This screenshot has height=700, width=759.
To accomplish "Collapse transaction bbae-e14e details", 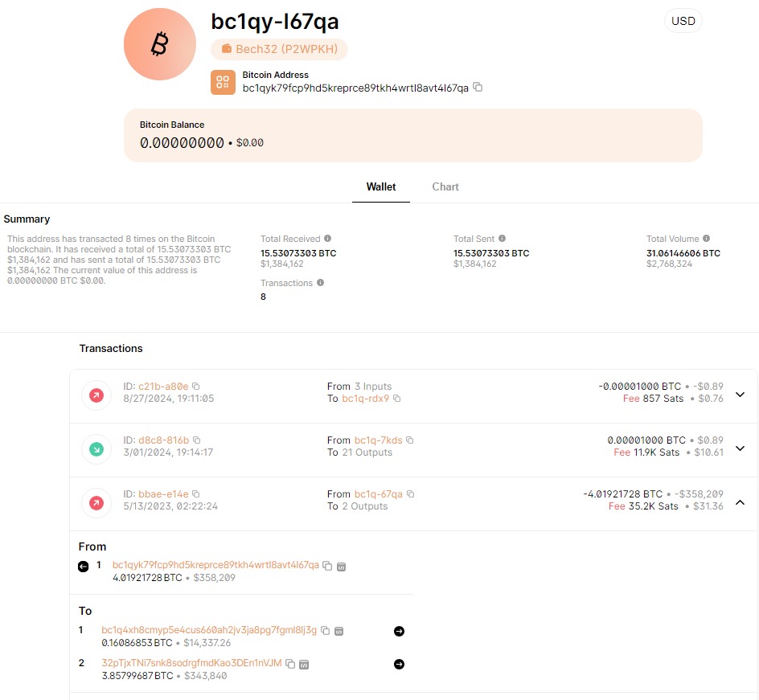I will [740, 502].
